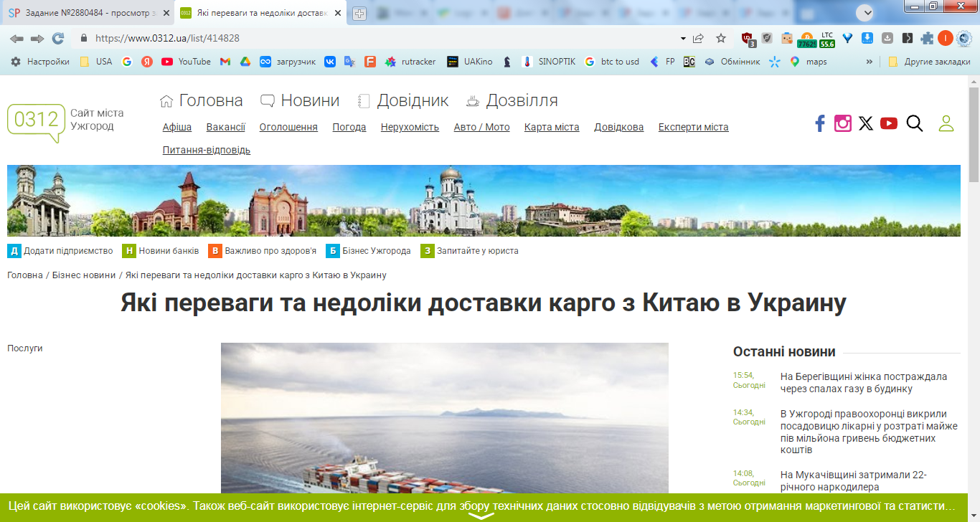Viewport: 980px width, 522px height.
Task: Open the Експерти міста link
Action: click(694, 127)
